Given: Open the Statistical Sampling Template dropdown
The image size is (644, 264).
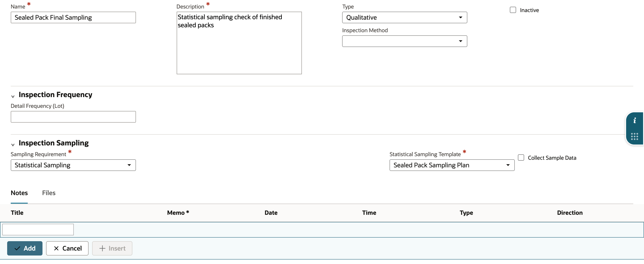Looking at the screenshot, I should (x=452, y=165).
